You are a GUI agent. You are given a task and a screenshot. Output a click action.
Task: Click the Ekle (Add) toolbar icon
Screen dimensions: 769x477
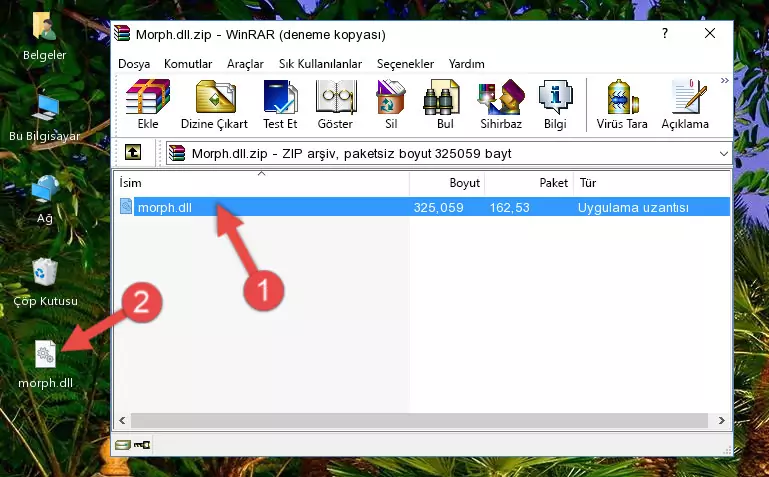[148, 104]
